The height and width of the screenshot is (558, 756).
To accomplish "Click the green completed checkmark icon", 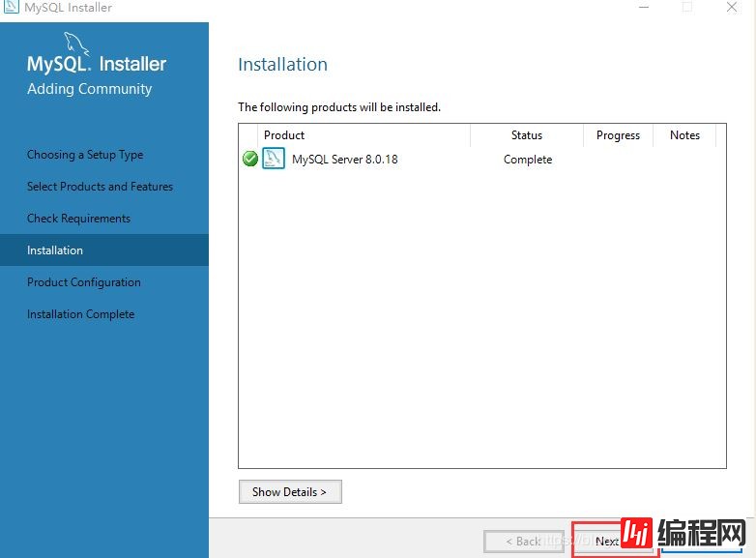I will tap(249, 159).
